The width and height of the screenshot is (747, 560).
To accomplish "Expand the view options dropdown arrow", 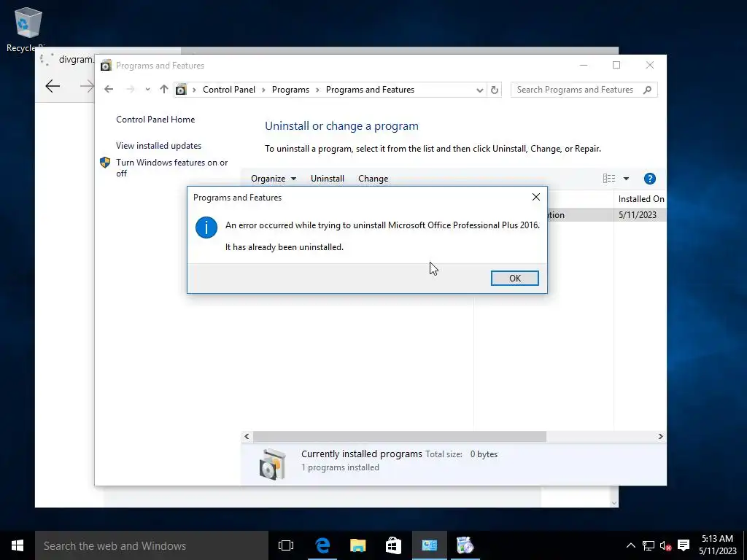I will click(x=626, y=179).
